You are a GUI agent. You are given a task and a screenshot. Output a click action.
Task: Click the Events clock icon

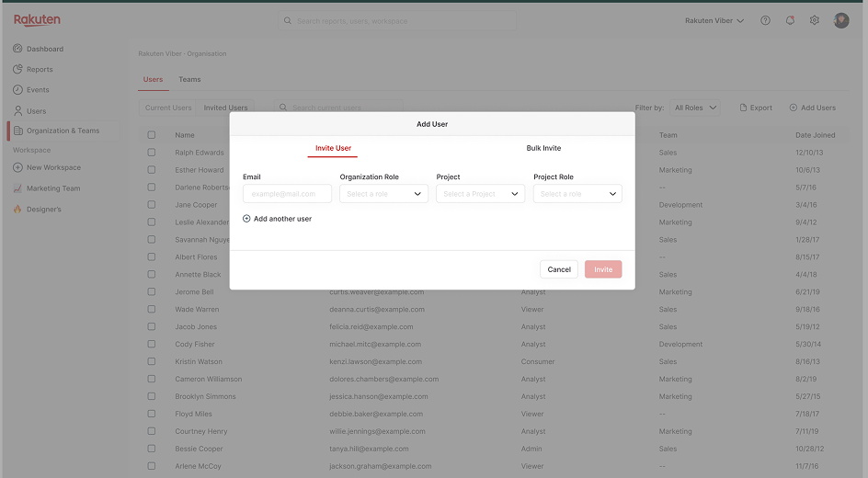17,90
